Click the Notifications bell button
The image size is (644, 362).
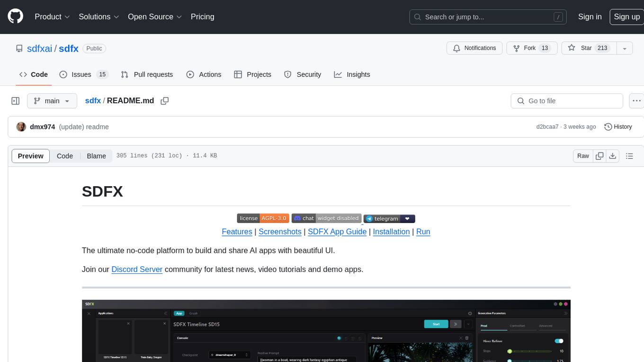click(x=474, y=48)
